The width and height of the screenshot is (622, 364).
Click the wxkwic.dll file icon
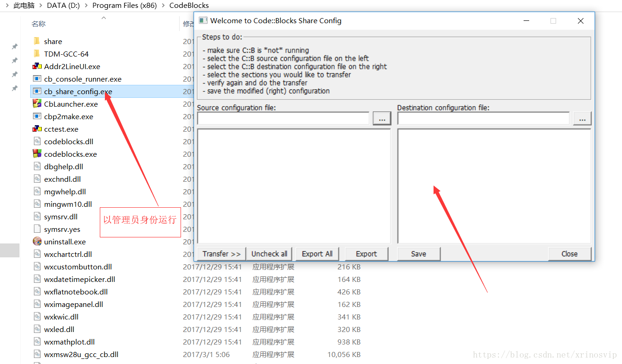(x=37, y=317)
